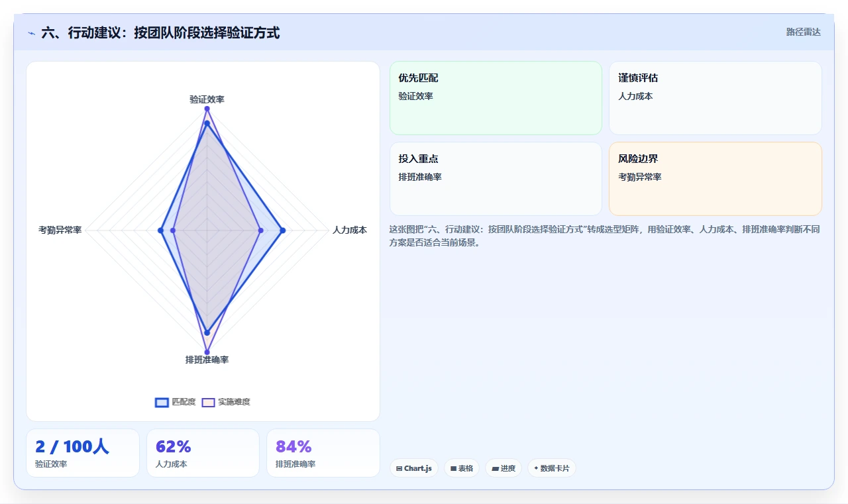
Task: Click the page title 六、行动建议
Action: (x=160, y=32)
